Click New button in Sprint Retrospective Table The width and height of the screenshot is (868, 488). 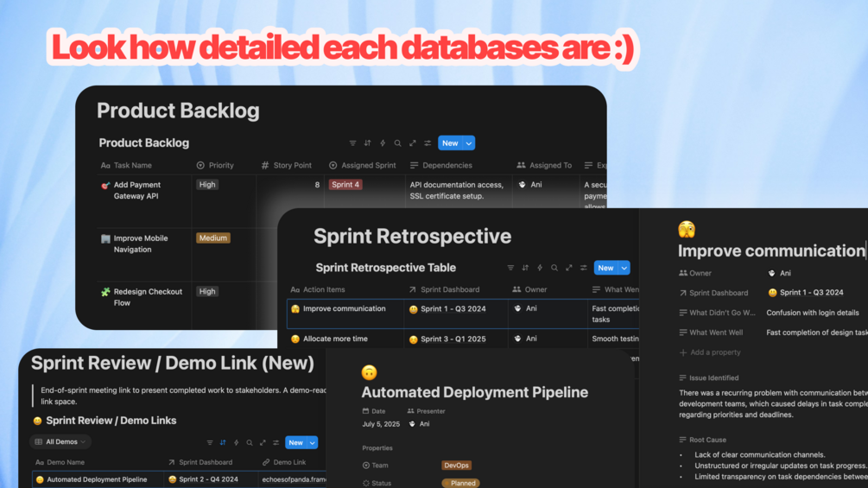[605, 268]
